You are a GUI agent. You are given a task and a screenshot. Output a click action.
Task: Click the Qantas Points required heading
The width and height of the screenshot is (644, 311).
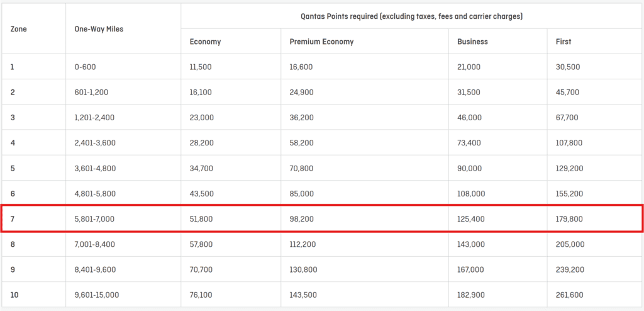coord(411,16)
